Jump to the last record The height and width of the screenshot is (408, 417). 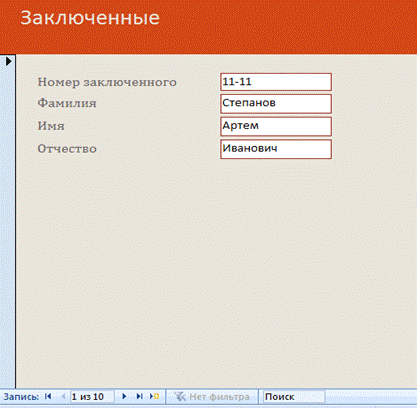click(139, 396)
